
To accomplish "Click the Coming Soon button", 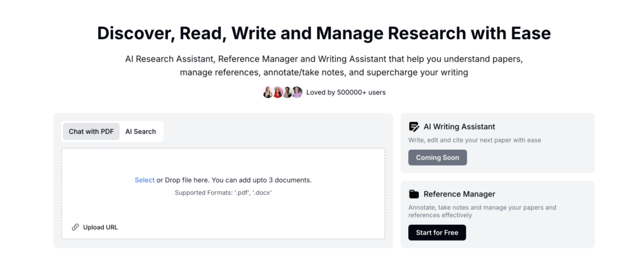I will pos(438,158).
